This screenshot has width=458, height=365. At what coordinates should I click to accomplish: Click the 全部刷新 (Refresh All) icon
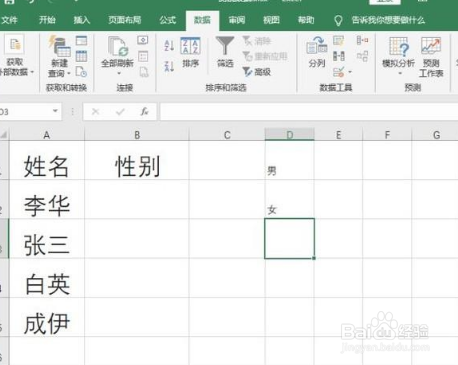pos(117,46)
